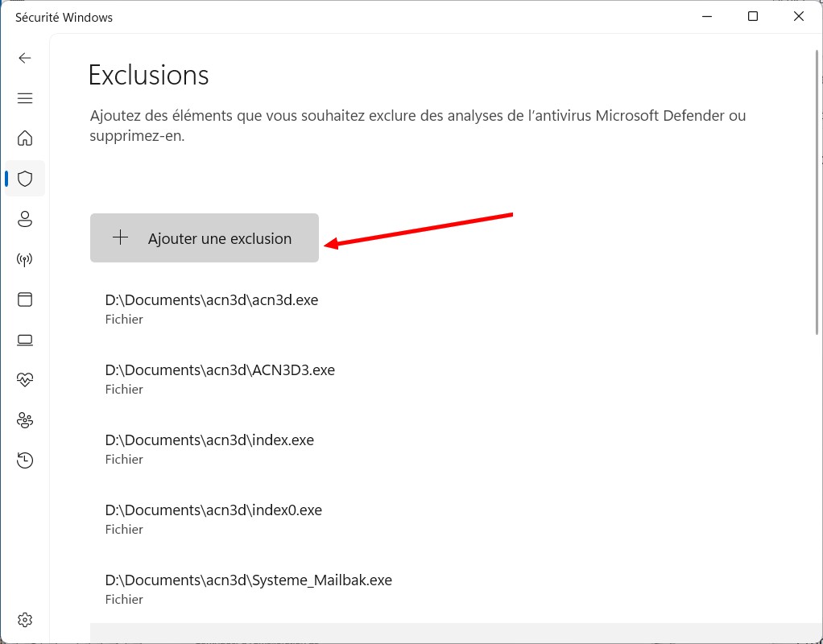823x644 pixels.
Task: Click the back arrow icon
Action: (25, 58)
